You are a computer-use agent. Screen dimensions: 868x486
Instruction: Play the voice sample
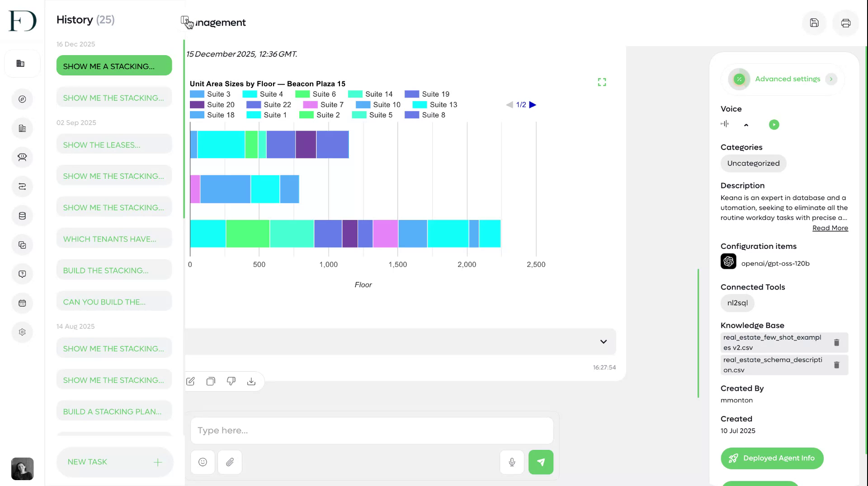[x=774, y=125]
